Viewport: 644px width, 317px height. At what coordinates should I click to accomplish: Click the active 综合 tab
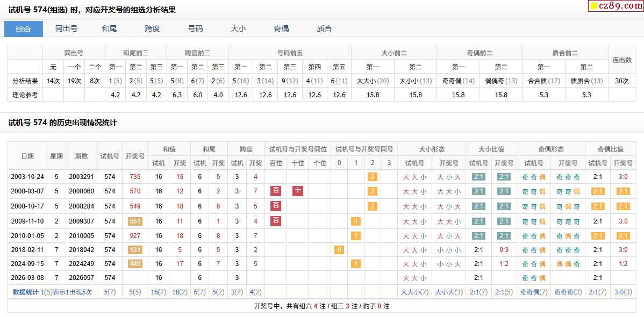(x=24, y=29)
